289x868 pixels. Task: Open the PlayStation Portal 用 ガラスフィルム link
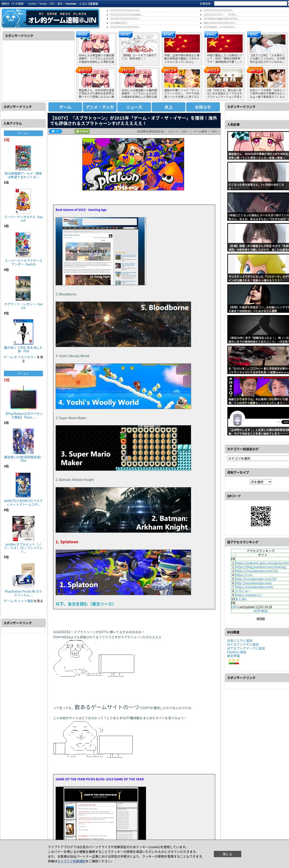tap(23, 593)
